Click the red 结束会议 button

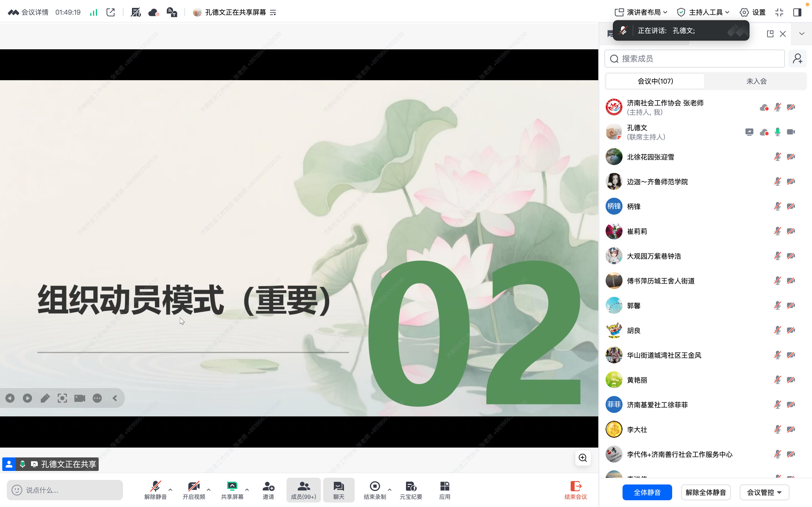tap(575, 490)
